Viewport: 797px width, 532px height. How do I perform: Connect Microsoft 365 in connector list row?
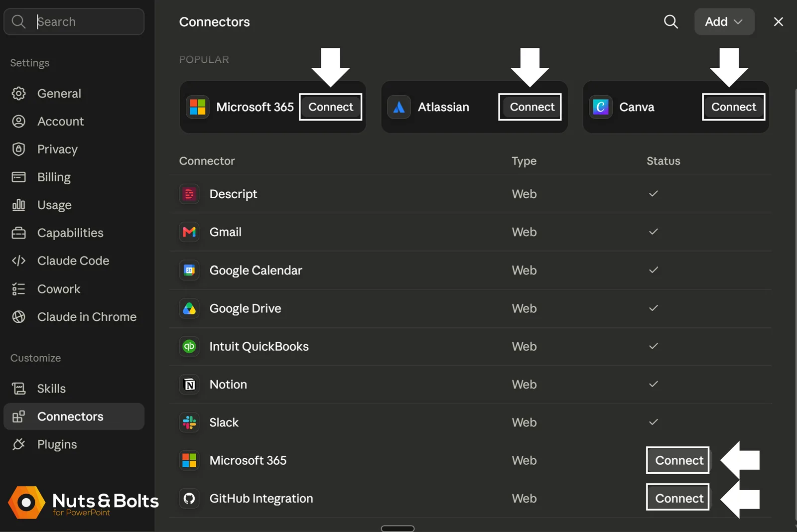pos(679,460)
